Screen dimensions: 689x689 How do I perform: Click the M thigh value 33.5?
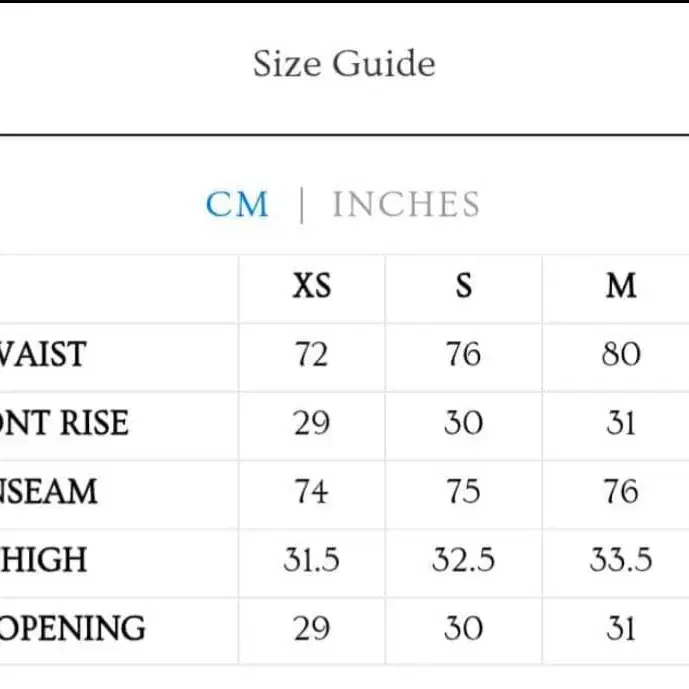coord(621,560)
